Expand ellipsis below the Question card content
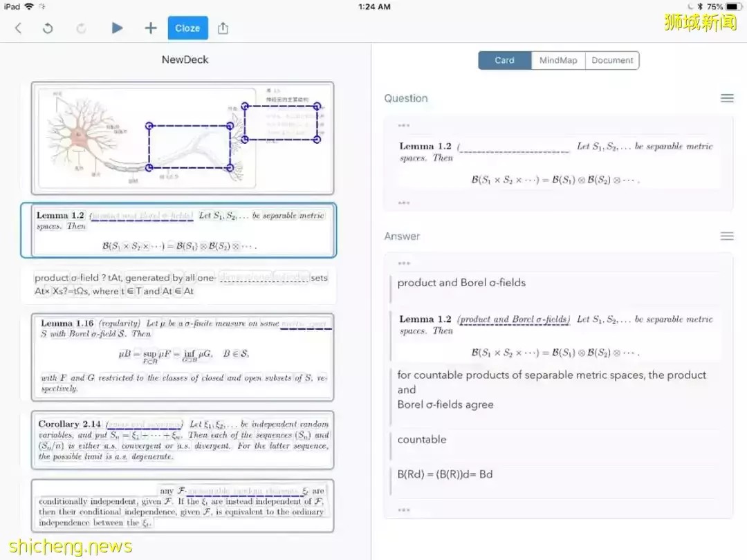The height and width of the screenshot is (560, 747). (404, 203)
